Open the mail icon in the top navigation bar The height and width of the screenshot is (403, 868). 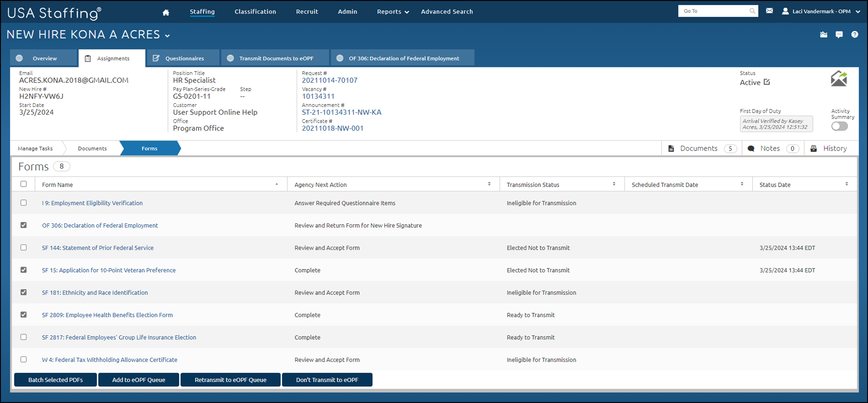click(x=769, y=11)
